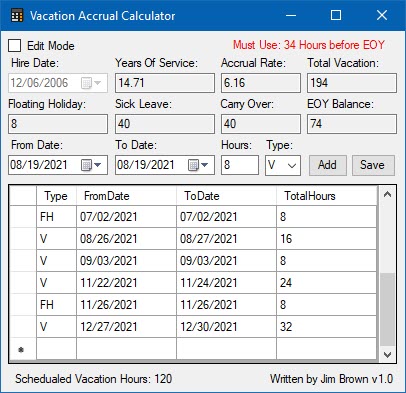Select ToDate cell 11/26/2021
This screenshot has height=393, width=406.
tap(226, 305)
